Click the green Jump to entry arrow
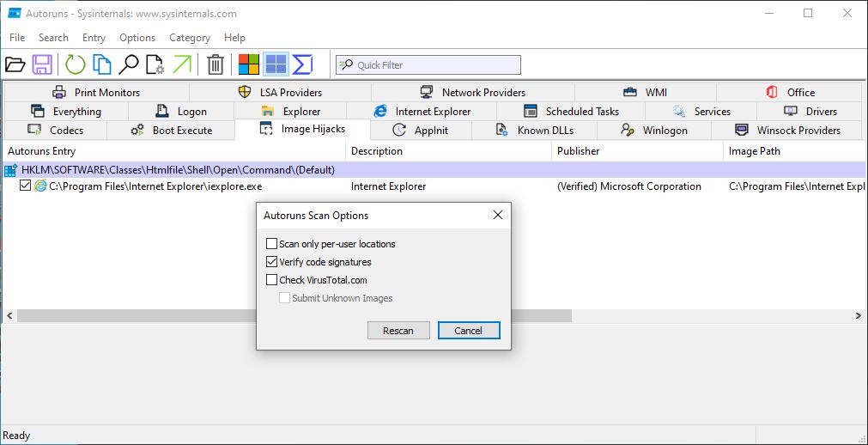Image resolution: width=868 pixels, height=445 pixels. pyautogui.click(x=181, y=64)
